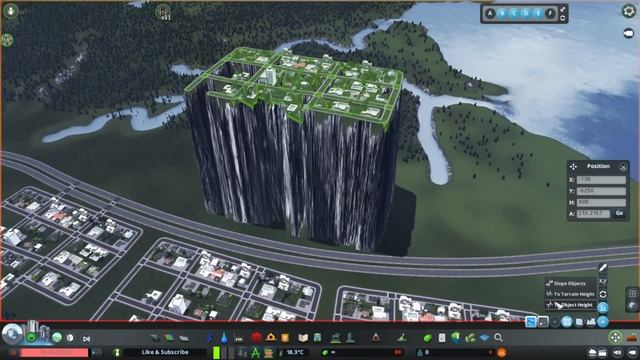The width and height of the screenshot is (640, 360).
Task: Click the X position input field
Action: pos(601,180)
